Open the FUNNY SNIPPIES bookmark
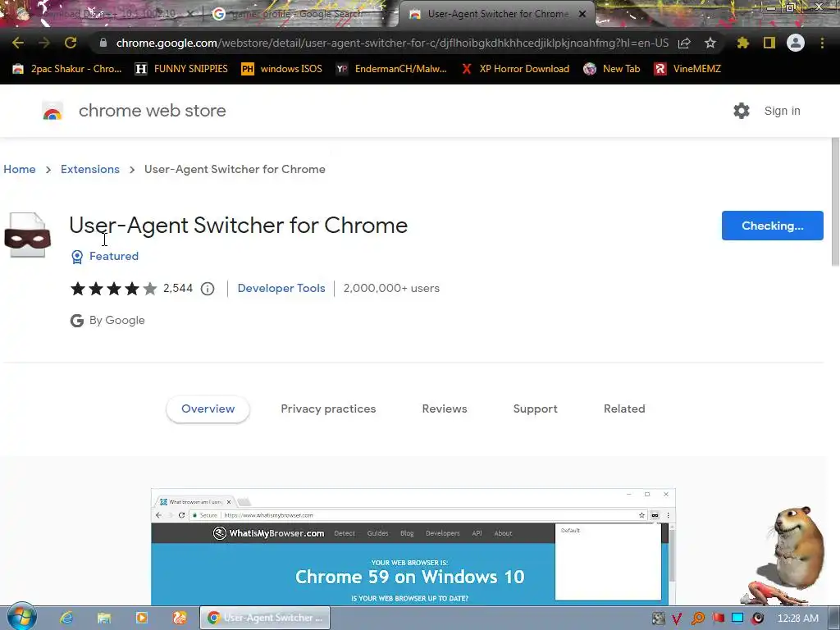840x630 pixels. (181, 69)
